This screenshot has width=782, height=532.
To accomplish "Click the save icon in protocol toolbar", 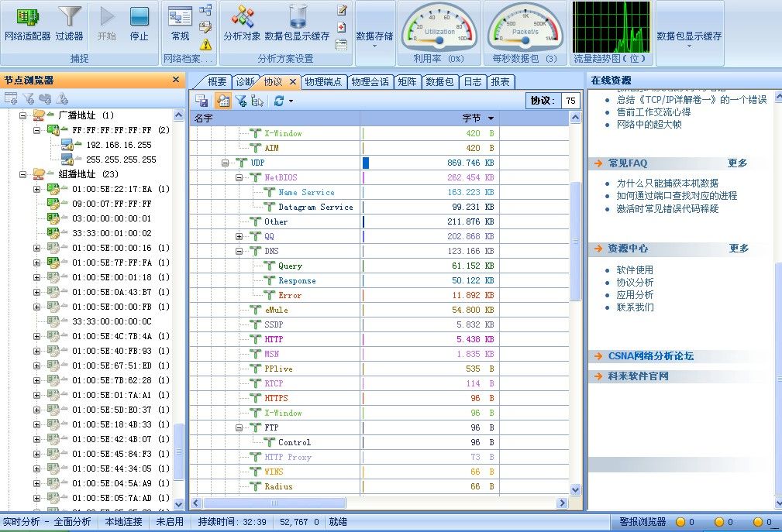I will click(202, 101).
